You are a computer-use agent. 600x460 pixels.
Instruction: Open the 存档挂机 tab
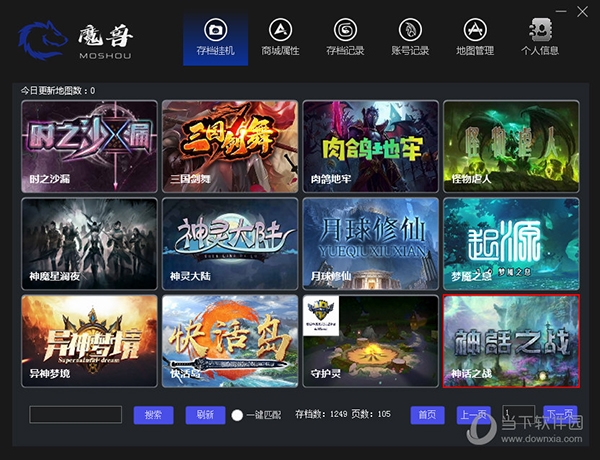pyautogui.click(x=215, y=40)
